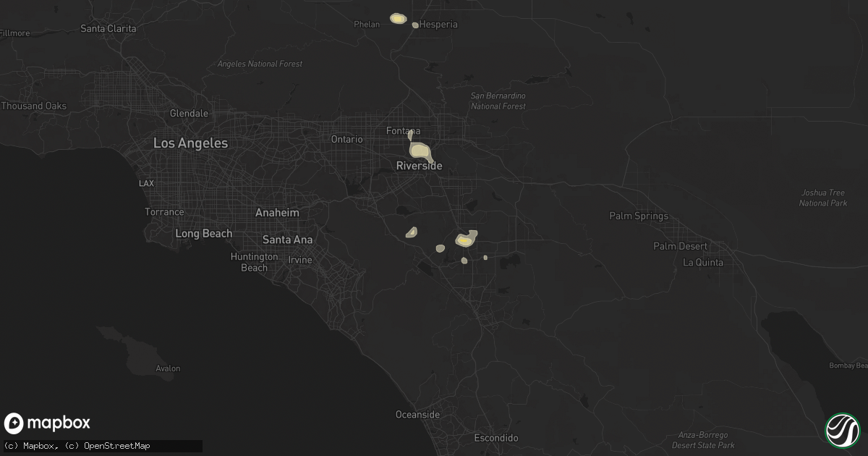Open the OpenStreetMap attribution link
This screenshot has width=868, height=456.
click(x=117, y=446)
